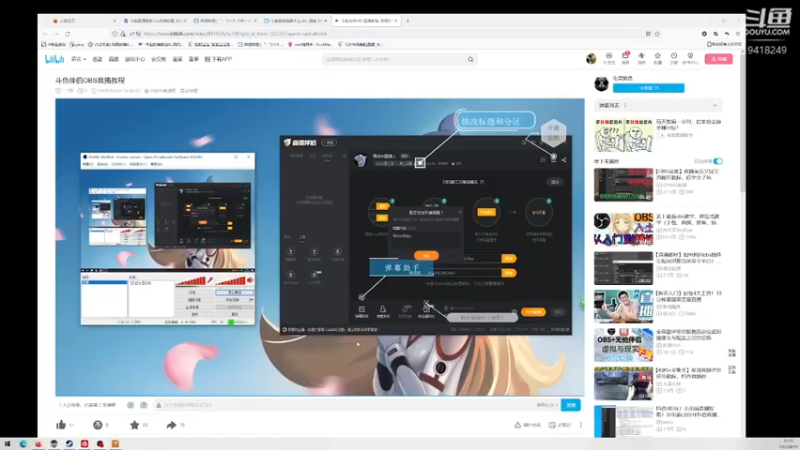800x450 pixels.
Task: Open danmaku settings icon under video
Action: point(144,405)
